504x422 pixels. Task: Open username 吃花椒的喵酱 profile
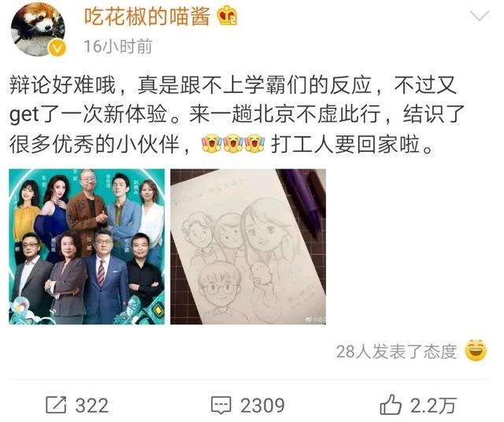click(147, 16)
